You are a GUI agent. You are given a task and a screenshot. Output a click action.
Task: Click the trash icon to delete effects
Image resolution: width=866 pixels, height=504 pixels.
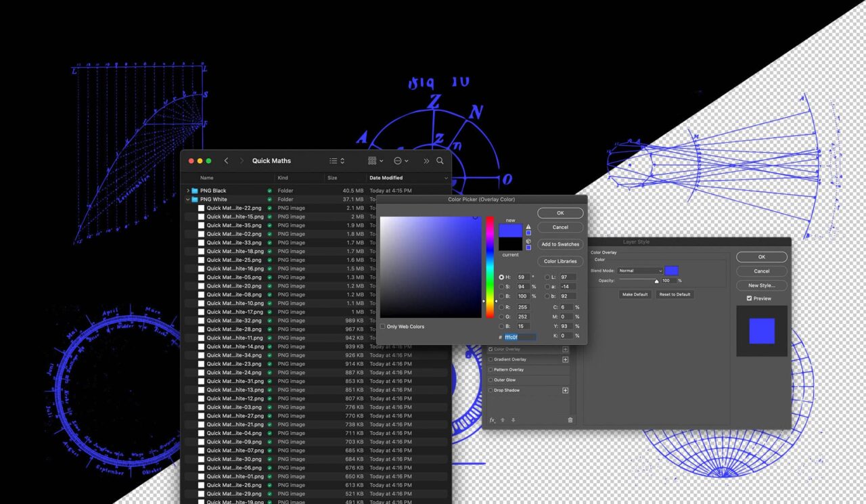570,420
